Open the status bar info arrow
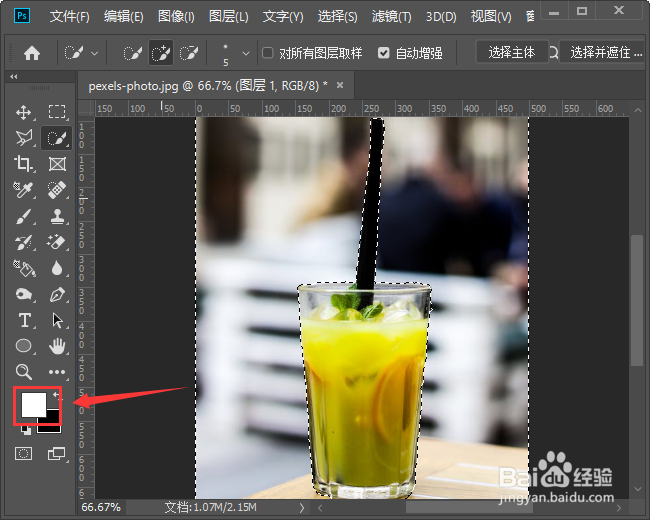650x520 pixels. click(x=302, y=508)
